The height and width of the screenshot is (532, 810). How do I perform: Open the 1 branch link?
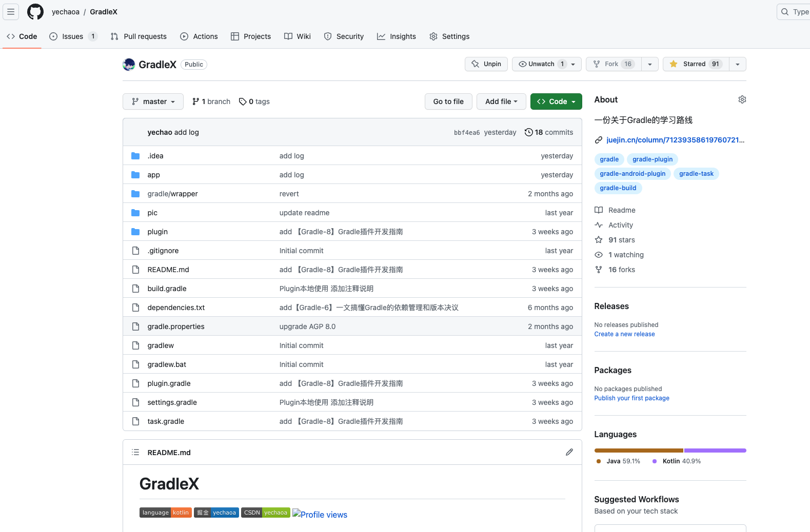point(211,101)
